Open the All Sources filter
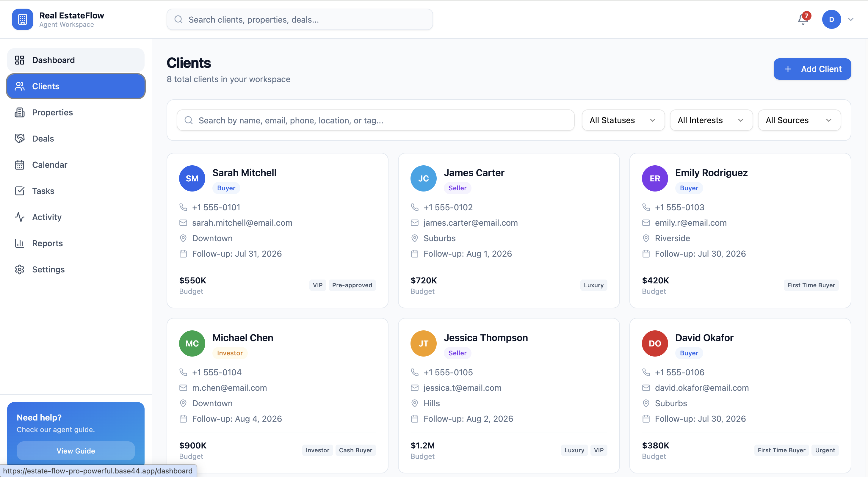The width and height of the screenshot is (868, 477). [799, 120]
